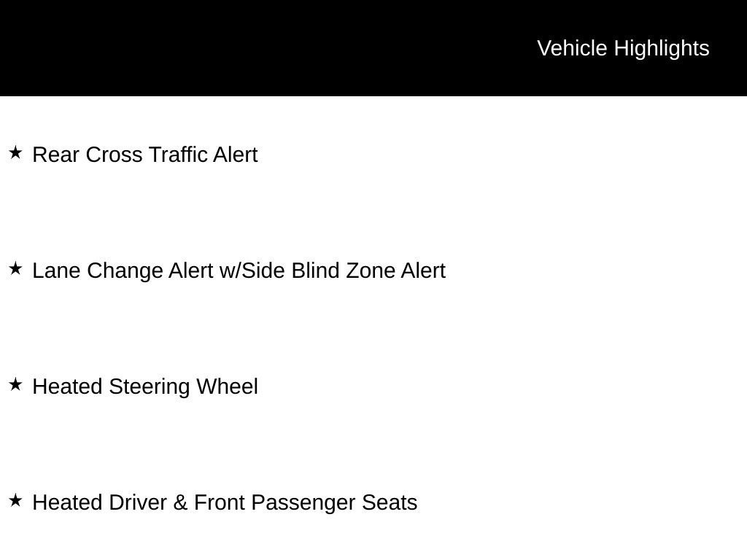The image size is (747, 560).
Task: Click the word Cross in the first highlight
Action: pos(115,155)
